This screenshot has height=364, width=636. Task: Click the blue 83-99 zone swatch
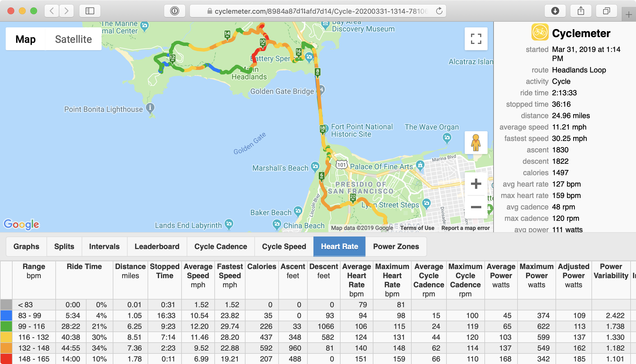[x=6, y=316]
